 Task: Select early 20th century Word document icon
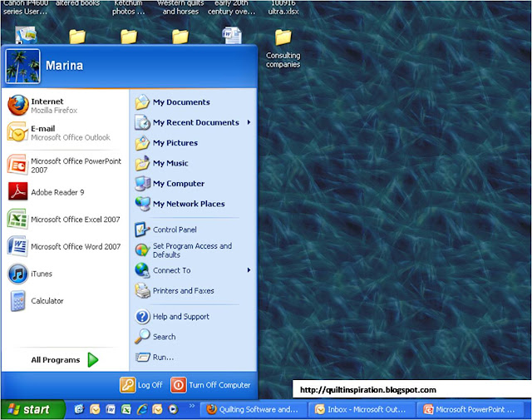click(232, 35)
